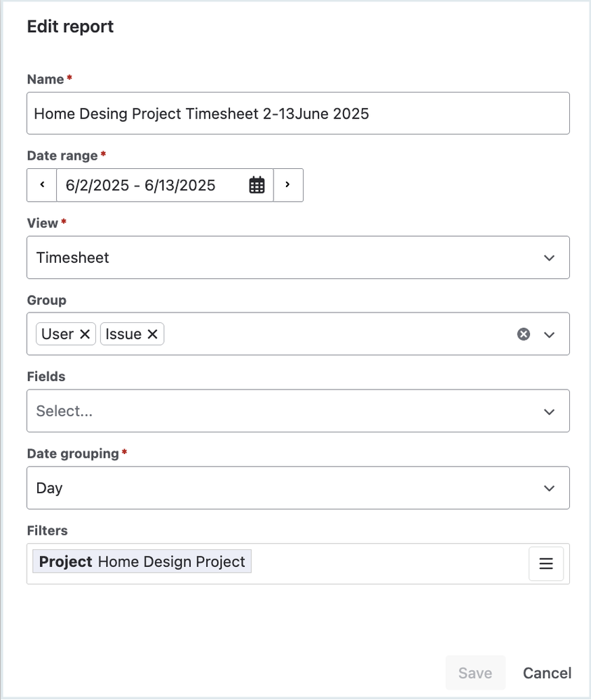Open the calendar picker icon
The width and height of the screenshot is (591, 700).
(x=257, y=185)
